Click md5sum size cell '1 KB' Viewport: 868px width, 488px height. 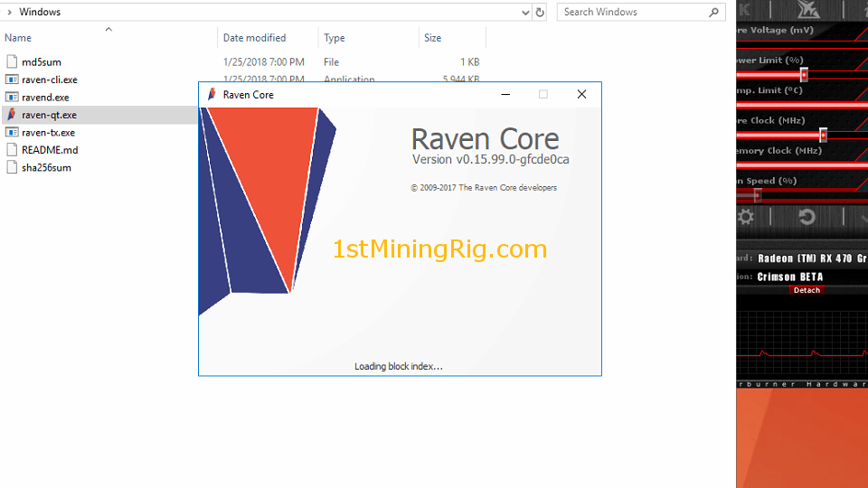click(x=470, y=62)
